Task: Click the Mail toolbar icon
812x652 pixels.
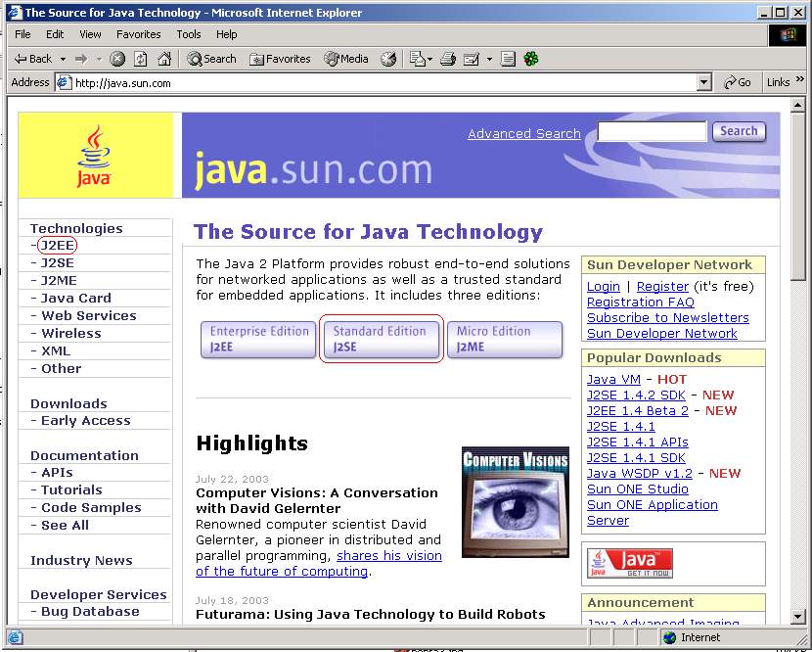Action: (x=418, y=59)
